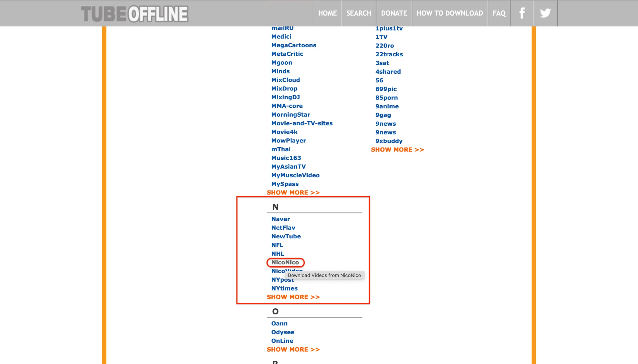
Task: Expand the SHOW MORE list under section O
Action: pyautogui.click(x=293, y=349)
